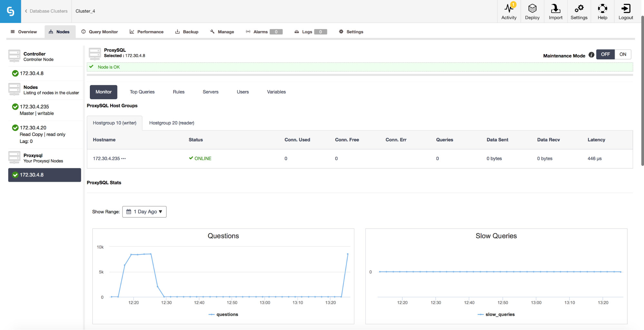Click the Cluster_4 breadcrumb
Image resolution: width=644 pixels, height=330 pixels.
tap(85, 11)
